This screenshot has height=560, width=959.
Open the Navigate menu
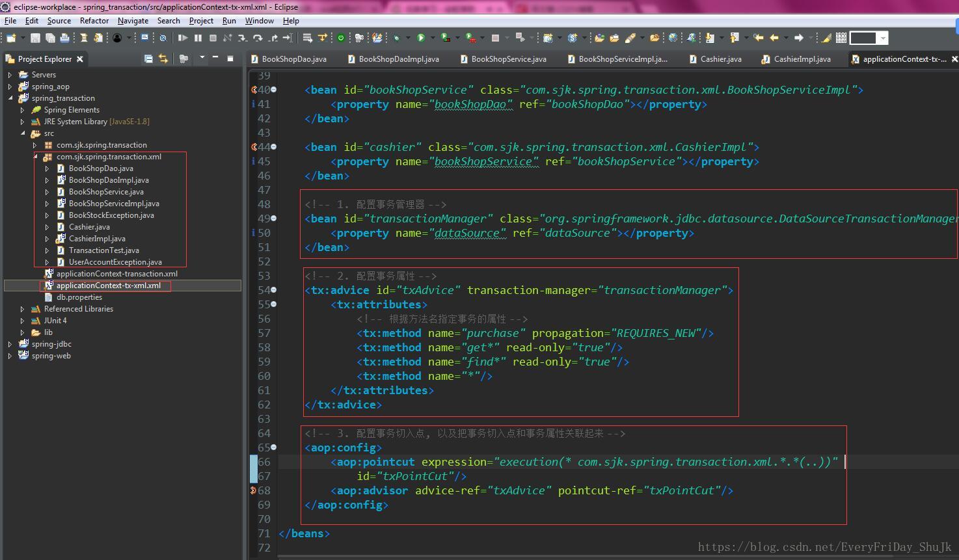click(133, 21)
